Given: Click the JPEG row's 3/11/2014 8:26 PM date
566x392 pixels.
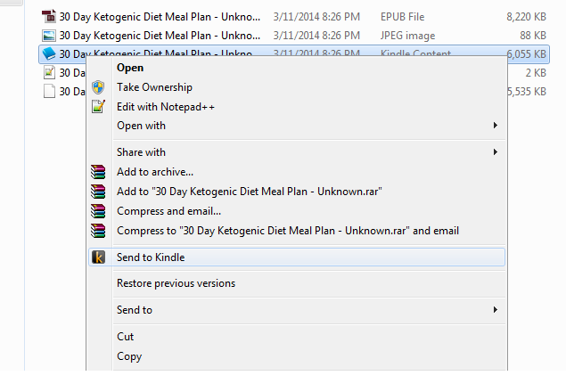Looking at the screenshot, I should point(316,36).
